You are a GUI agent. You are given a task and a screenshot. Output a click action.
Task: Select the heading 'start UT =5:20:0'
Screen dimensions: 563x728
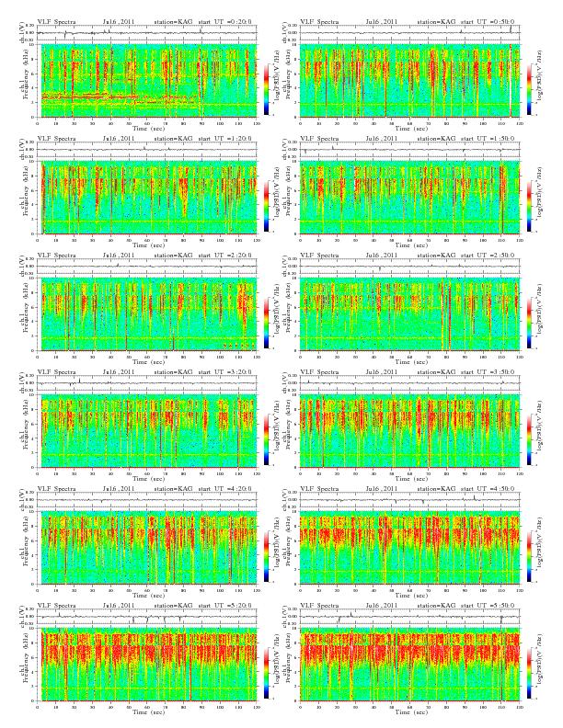pyautogui.click(x=225, y=606)
